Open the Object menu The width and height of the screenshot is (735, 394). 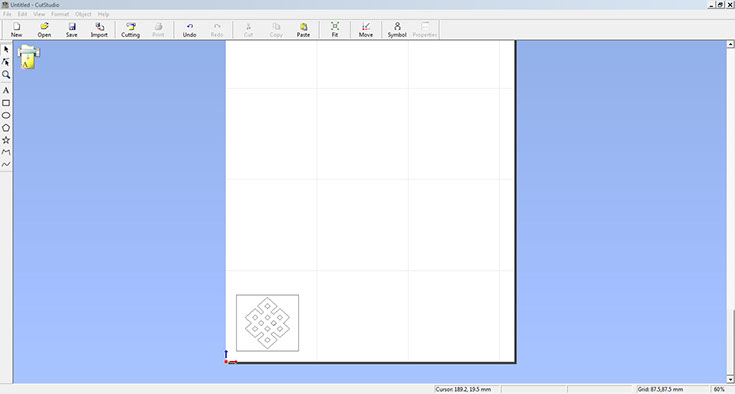[83, 14]
